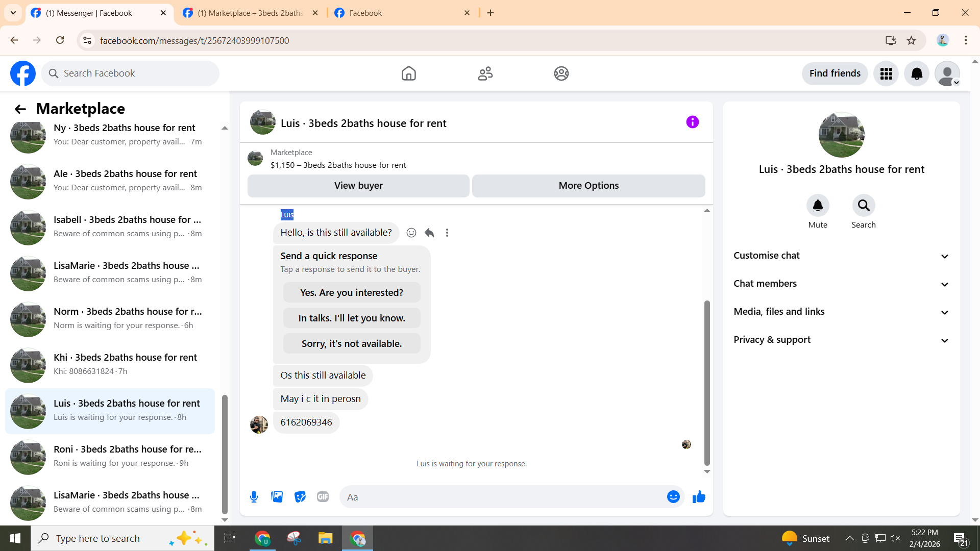Open the emoji picker in message box

pyautogui.click(x=673, y=497)
